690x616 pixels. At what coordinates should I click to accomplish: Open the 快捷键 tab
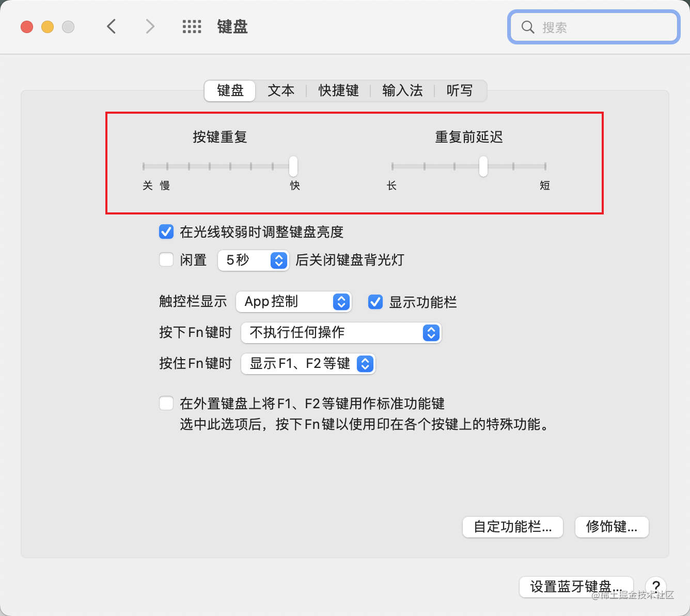coord(338,90)
